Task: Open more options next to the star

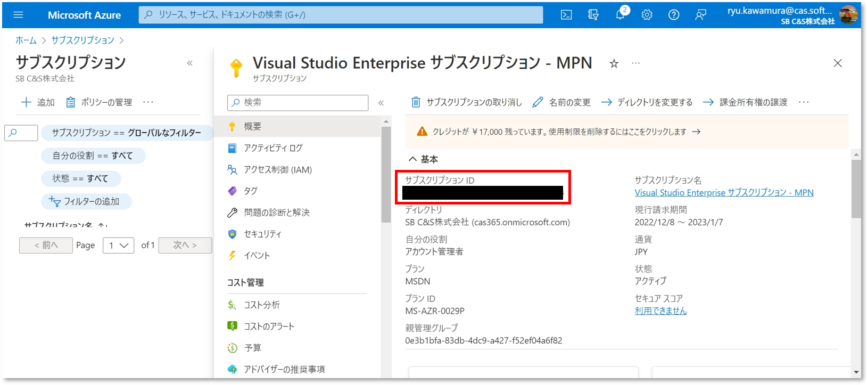Action: [x=636, y=63]
